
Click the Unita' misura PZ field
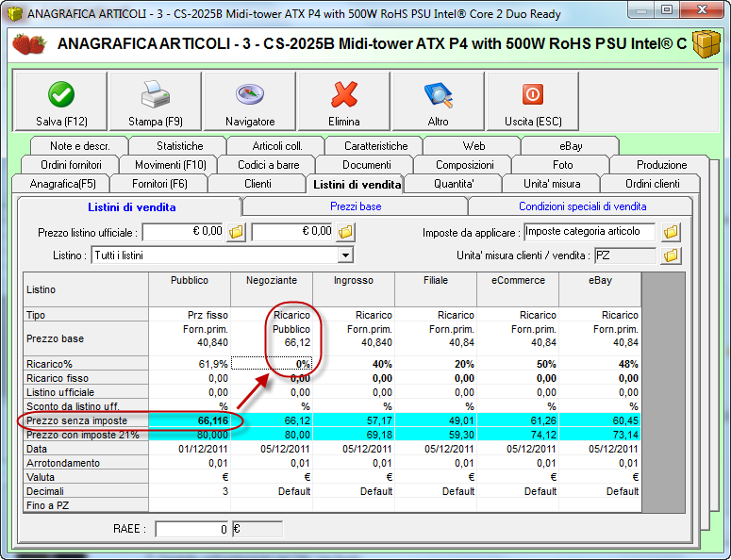point(625,255)
